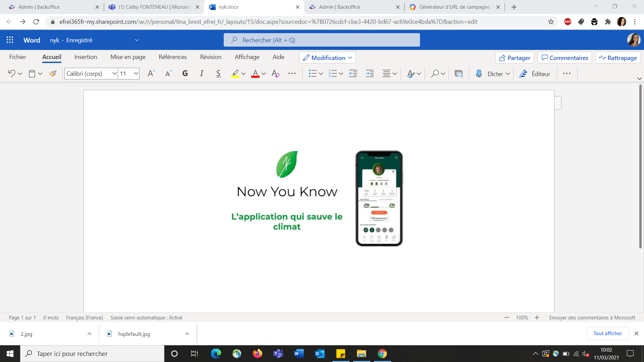
Task: Open the Modification editing mode dropdown
Action: pyautogui.click(x=327, y=58)
